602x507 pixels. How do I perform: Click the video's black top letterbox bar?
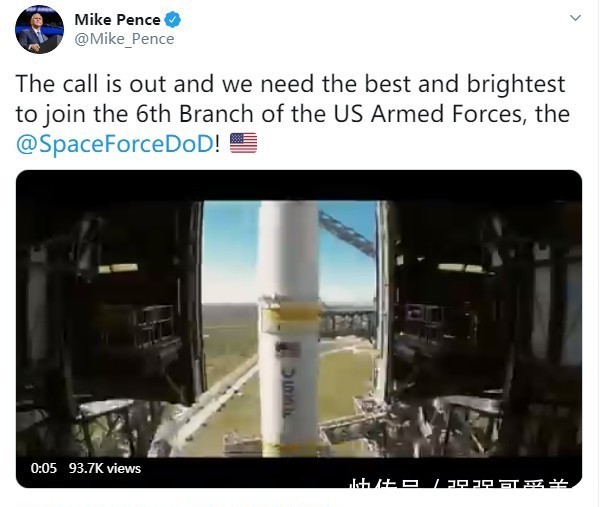click(x=299, y=185)
